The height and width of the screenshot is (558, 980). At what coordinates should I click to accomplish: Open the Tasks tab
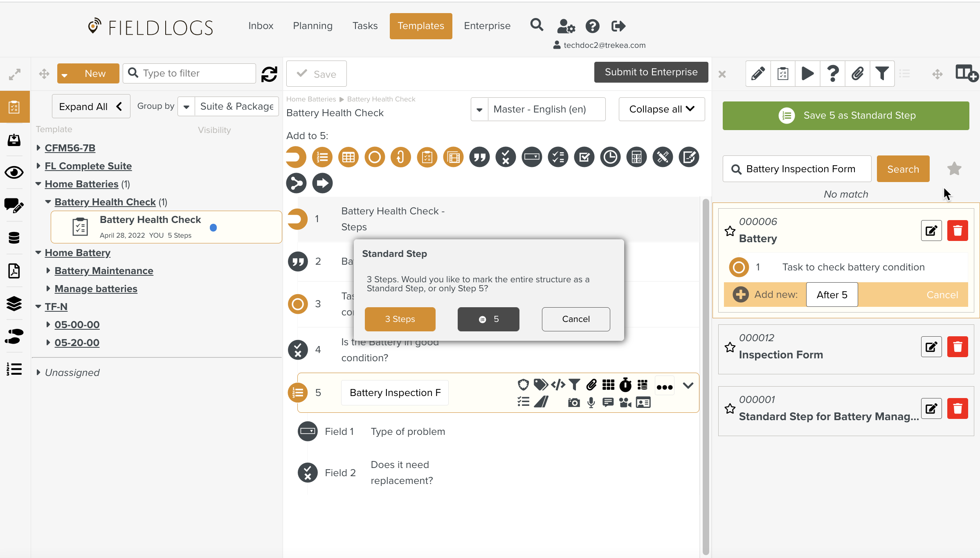point(365,26)
